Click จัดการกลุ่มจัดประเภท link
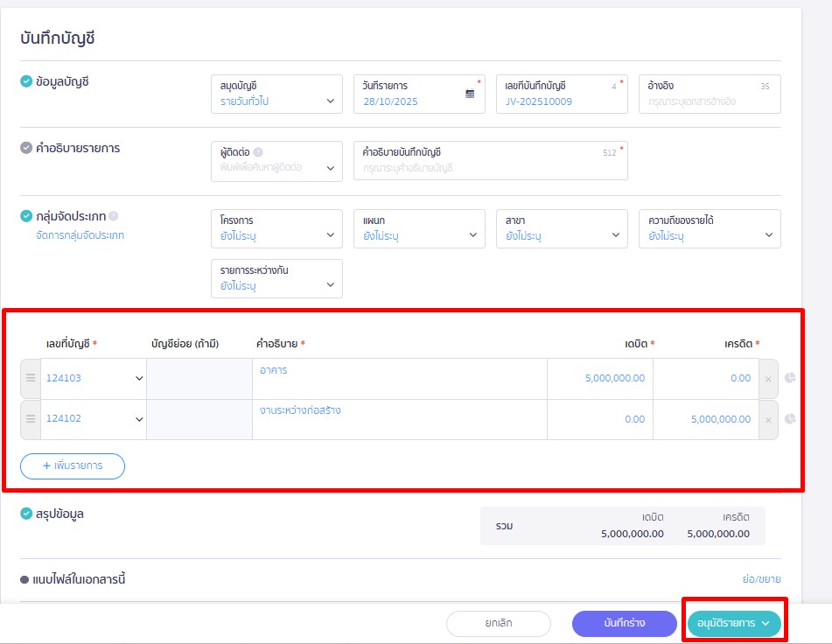832x644 pixels. click(x=80, y=235)
